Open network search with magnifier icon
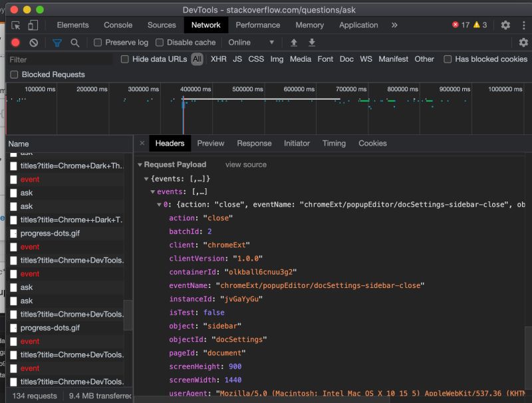Screen dimensions: 532x403 click(74, 42)
